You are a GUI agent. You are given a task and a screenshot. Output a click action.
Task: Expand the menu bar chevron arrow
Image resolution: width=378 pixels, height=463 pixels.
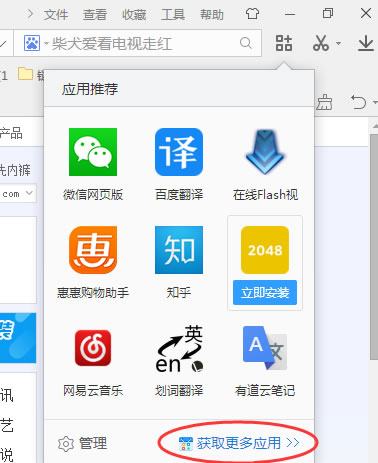(x=30, y=14)
